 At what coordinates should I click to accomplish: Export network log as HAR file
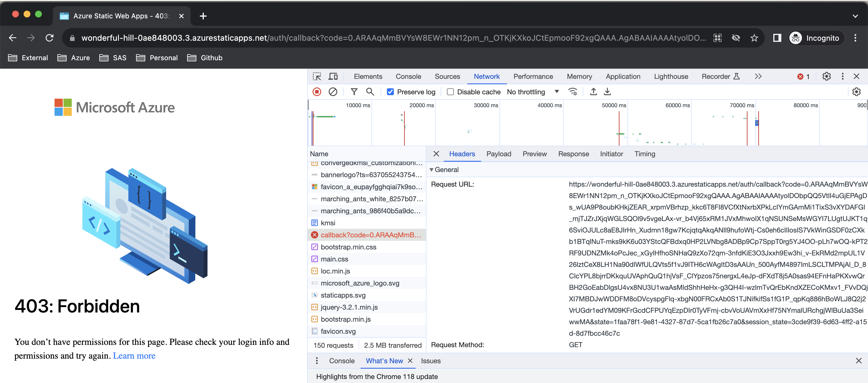[x=608, y=91]
